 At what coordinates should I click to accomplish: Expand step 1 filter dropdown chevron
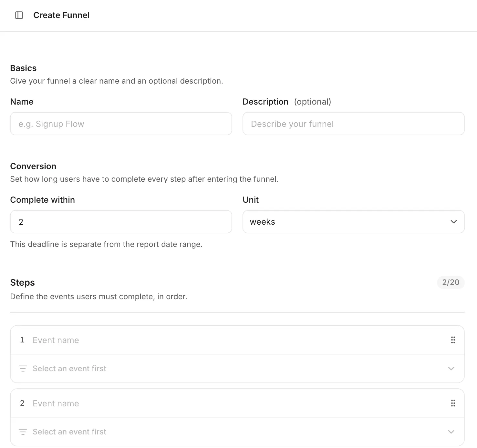point(451,369)
